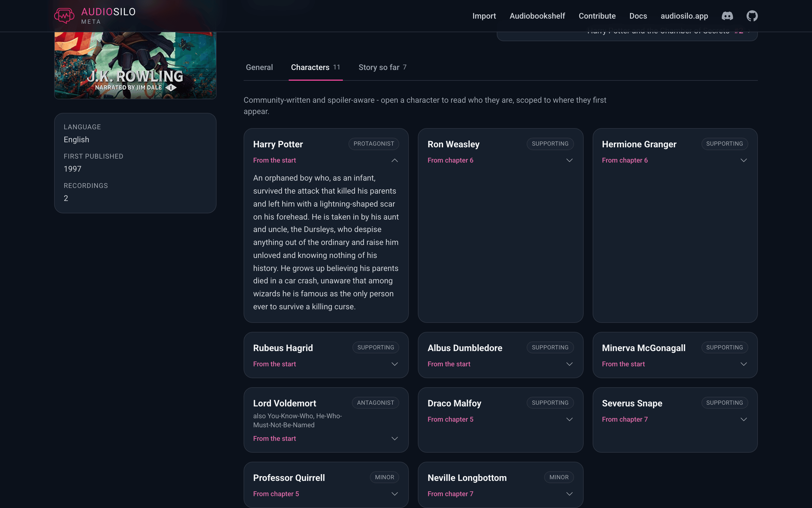Click 'From chapter 6' under Hermione Granger

(625, 160)
